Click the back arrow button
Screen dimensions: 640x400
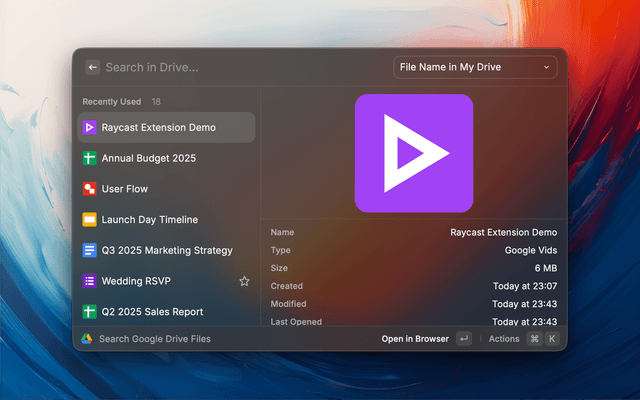pyautogui.click(x=92, y=67)
